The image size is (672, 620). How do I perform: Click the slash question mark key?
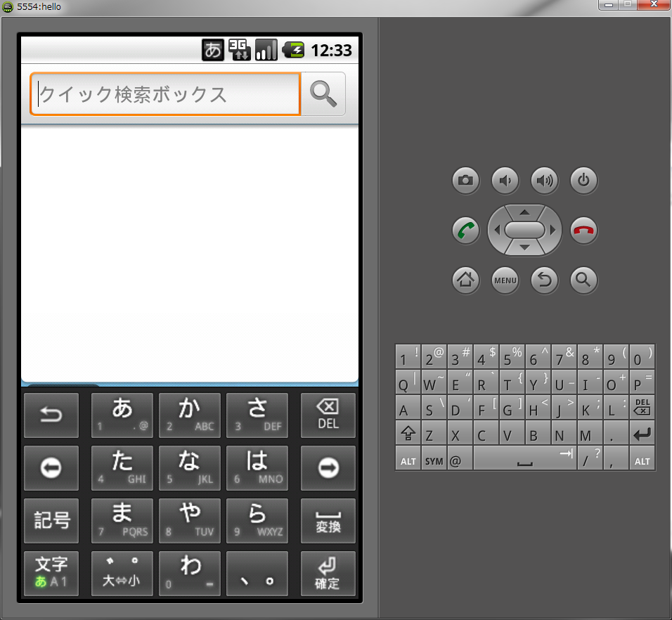(590, 458)
